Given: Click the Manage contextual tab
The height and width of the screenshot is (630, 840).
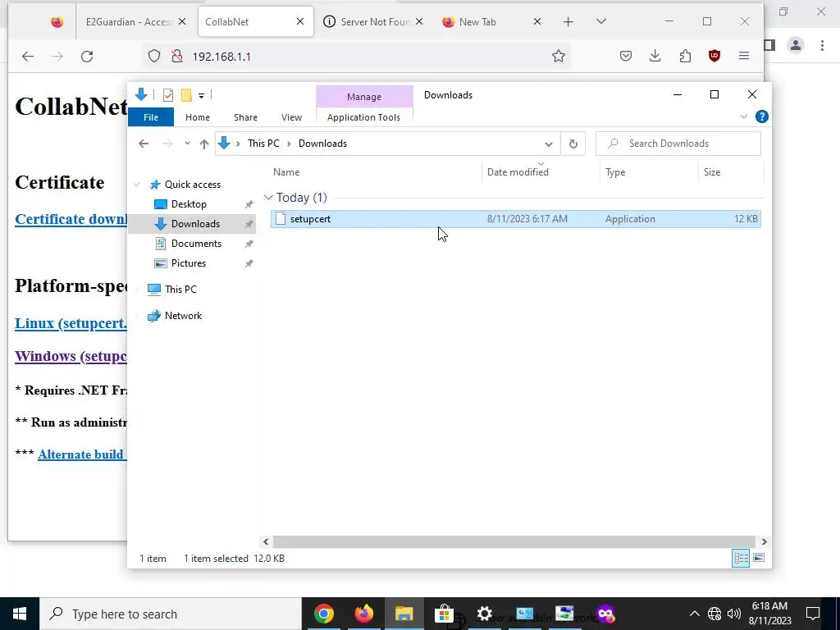Looking at the screenshot, I should pyautogui.click(x=364, y=97).
